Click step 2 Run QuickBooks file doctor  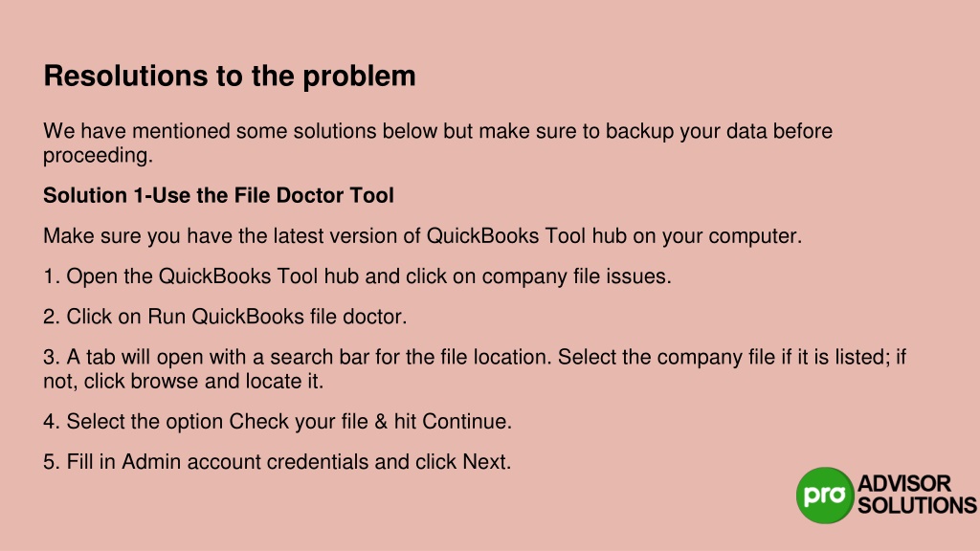point(225,316)
